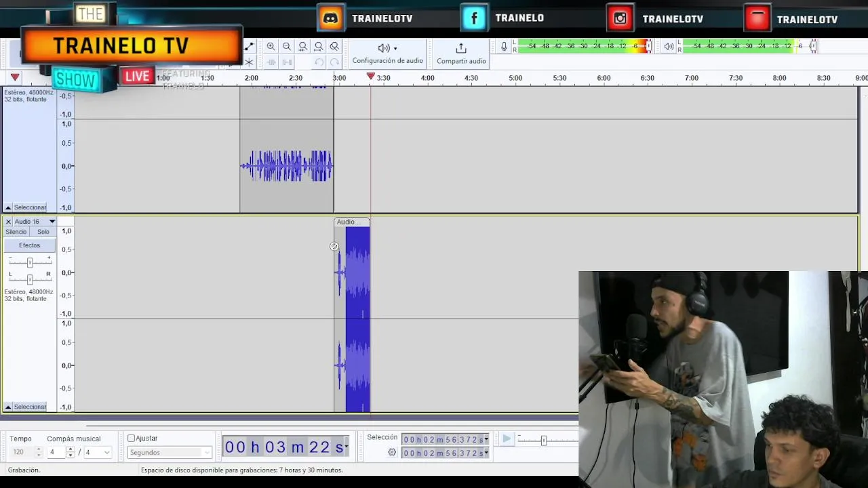
Task: Click the Facebook TRAINELO overlay icon
Action: click(474, 18)
